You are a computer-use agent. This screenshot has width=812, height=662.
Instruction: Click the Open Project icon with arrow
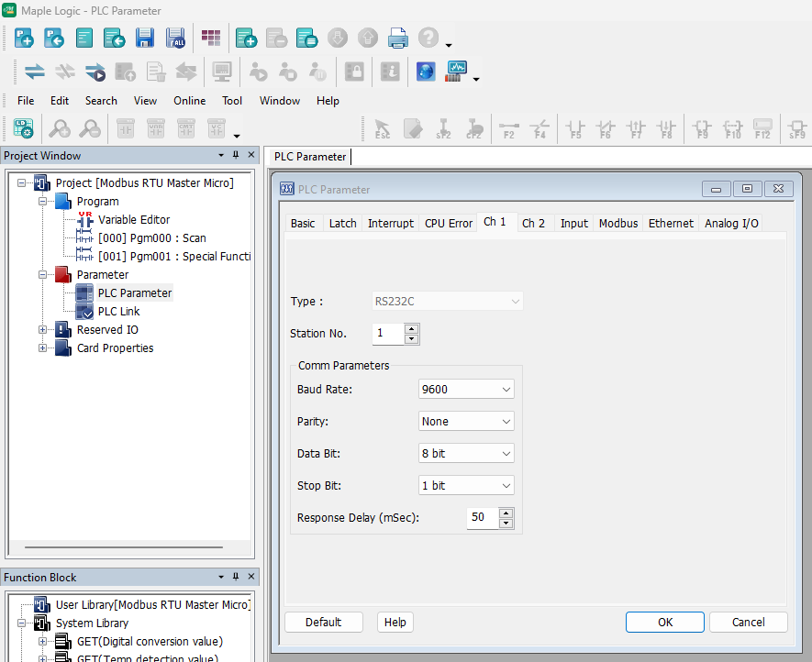coord(54,38)
